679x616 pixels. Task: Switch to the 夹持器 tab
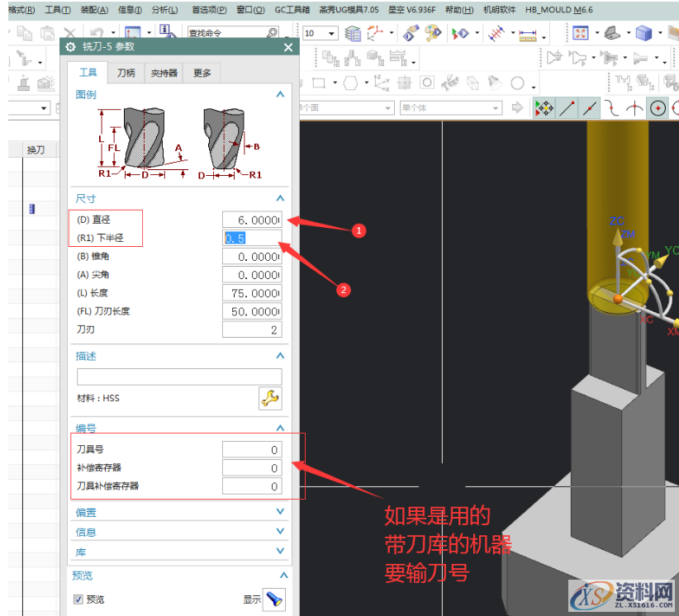click(164, 73)
